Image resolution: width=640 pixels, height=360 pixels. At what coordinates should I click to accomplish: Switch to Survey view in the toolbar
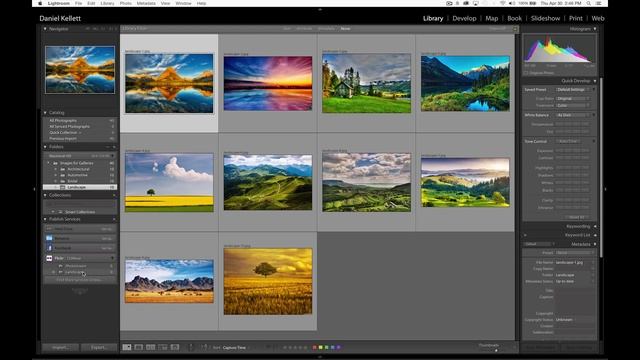pyautogui.click(x=163, y=347)
